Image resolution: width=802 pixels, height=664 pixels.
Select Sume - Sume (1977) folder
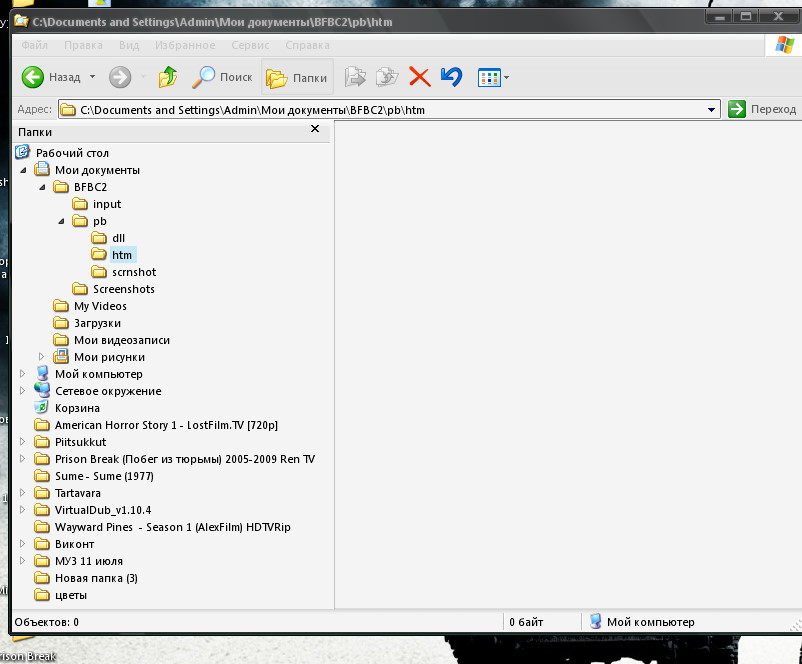pyautogui.click(x=104, y=476)
